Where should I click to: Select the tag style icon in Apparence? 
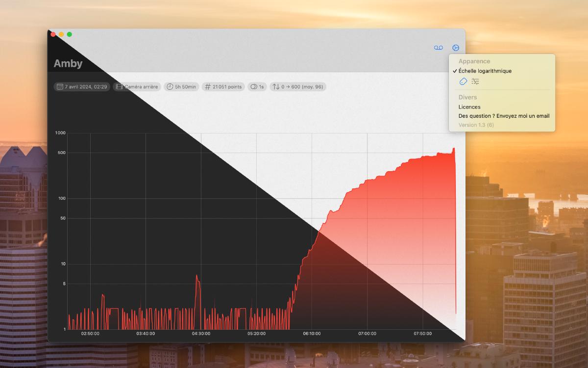[463, 81]
